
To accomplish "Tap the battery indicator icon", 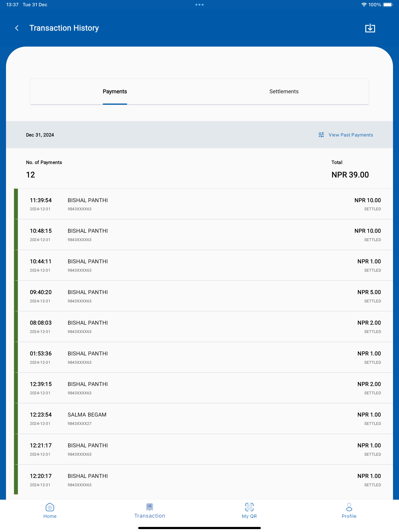I will coord(388,4).
